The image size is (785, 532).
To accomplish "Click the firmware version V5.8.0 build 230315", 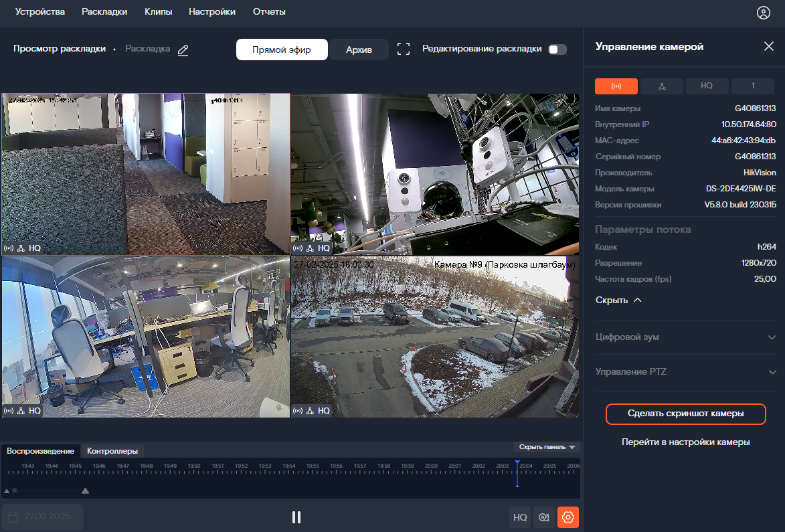I will point(740,205).
